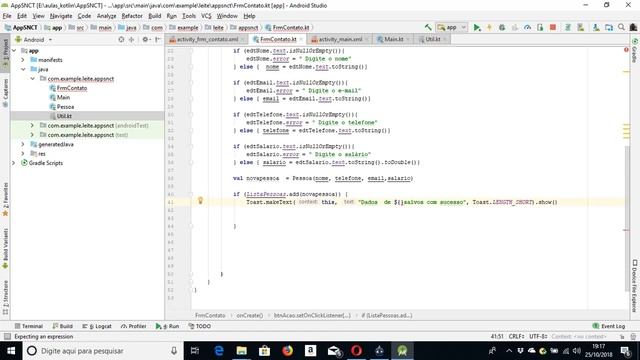Switch to the Main.kt editor tab
The image size is (640, 360).
393,39
